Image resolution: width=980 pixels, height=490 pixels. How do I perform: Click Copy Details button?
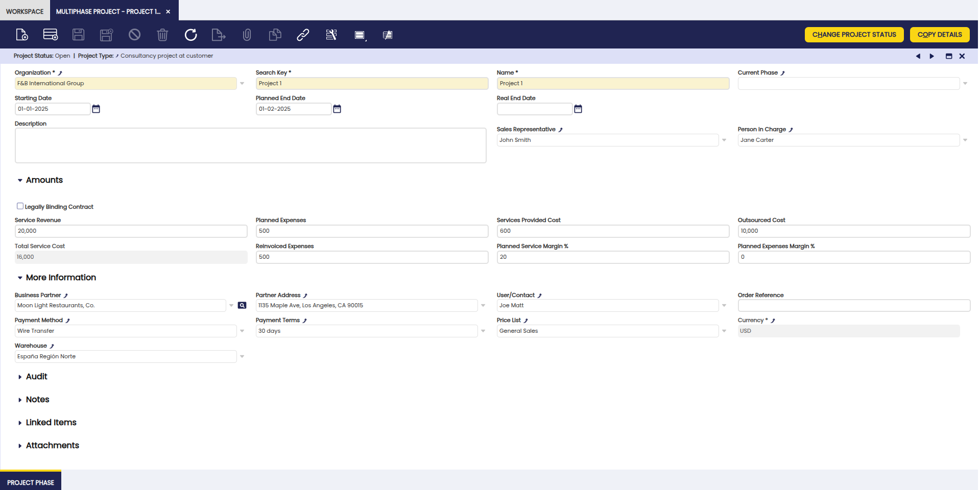click(940, 35)
